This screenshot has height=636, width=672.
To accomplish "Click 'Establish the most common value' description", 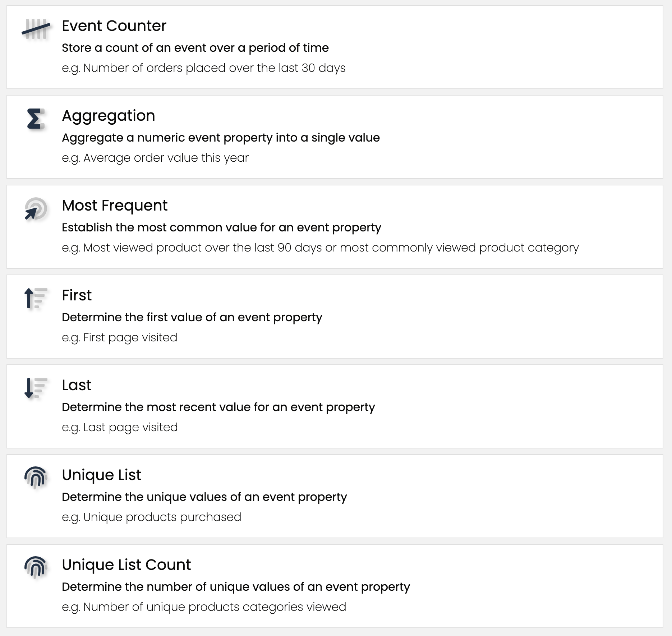I will [221, 227].
